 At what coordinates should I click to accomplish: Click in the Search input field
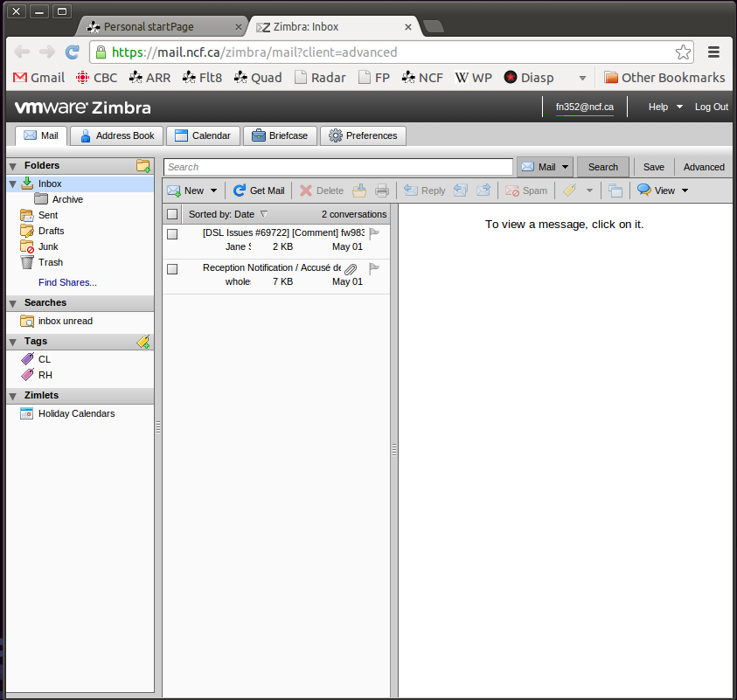point(338,167)
